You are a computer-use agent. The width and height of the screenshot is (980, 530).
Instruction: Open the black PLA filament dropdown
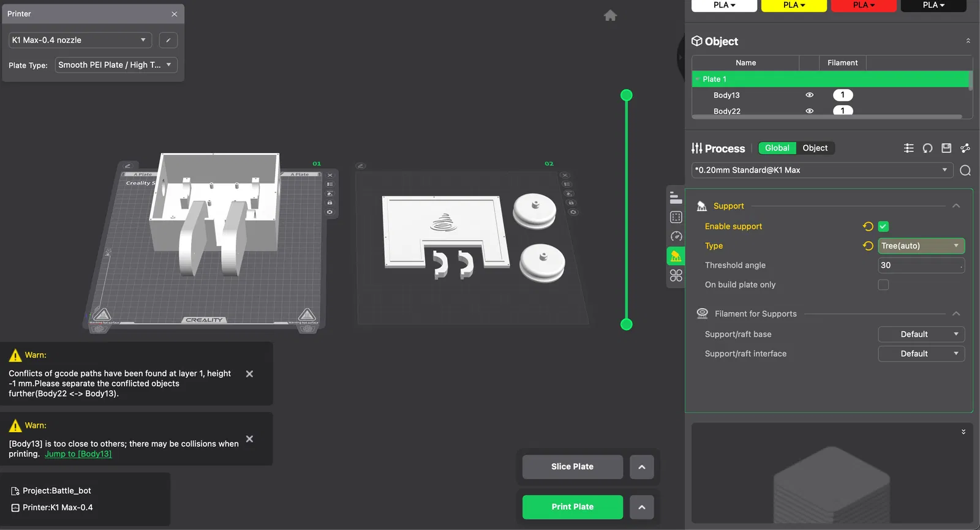(x=934, y=6)
